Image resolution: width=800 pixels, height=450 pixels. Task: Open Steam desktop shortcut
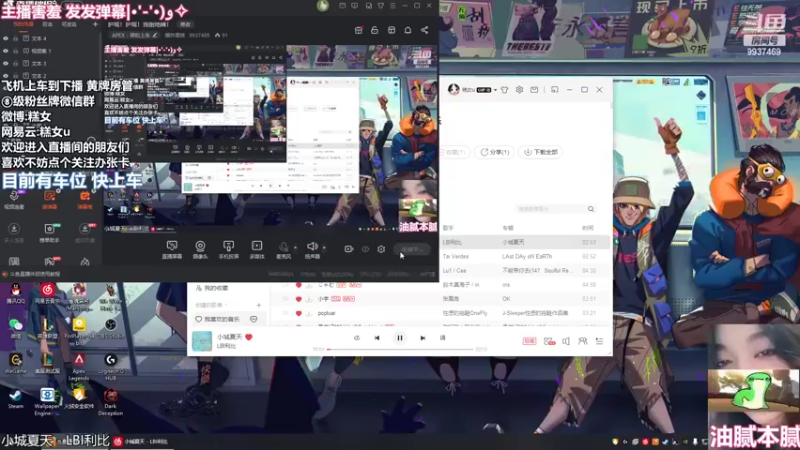point(15,398)
